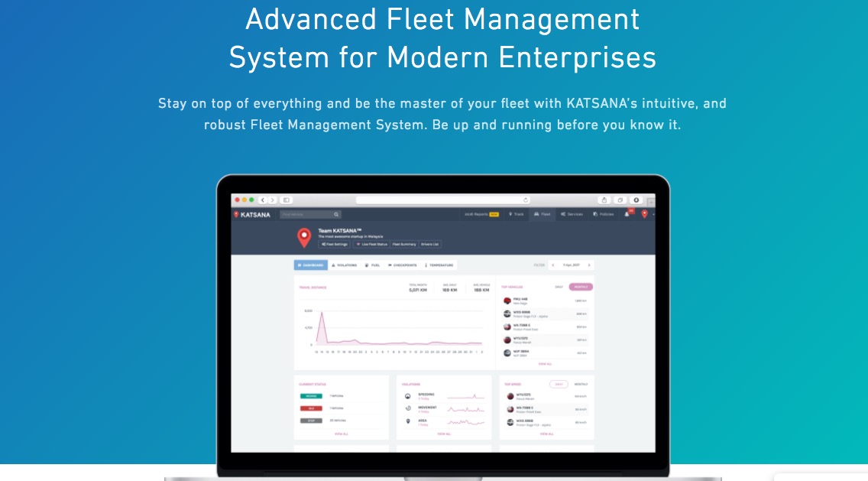Select Daily in Top Speed panel

[x=559, y=384]
